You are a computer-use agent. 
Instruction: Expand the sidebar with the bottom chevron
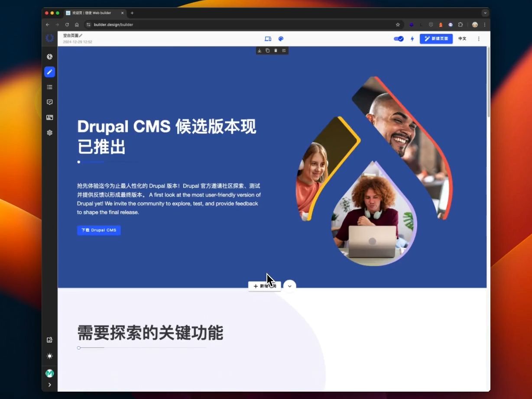50,385
